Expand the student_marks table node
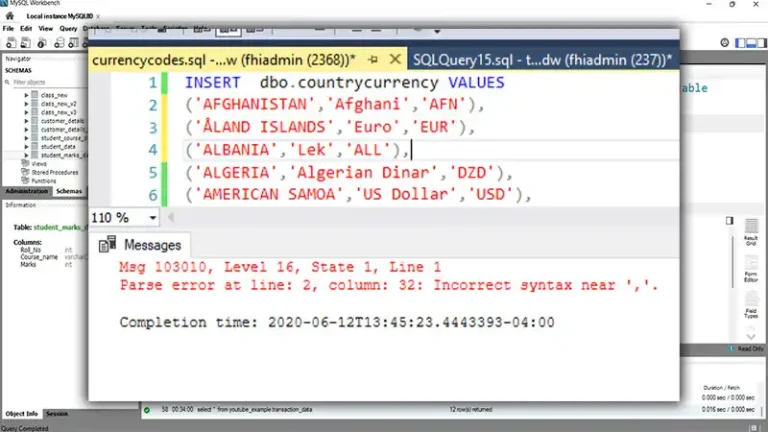Image resolution: width=768 pixels, height=432 pixels. (x=26, y=155)
